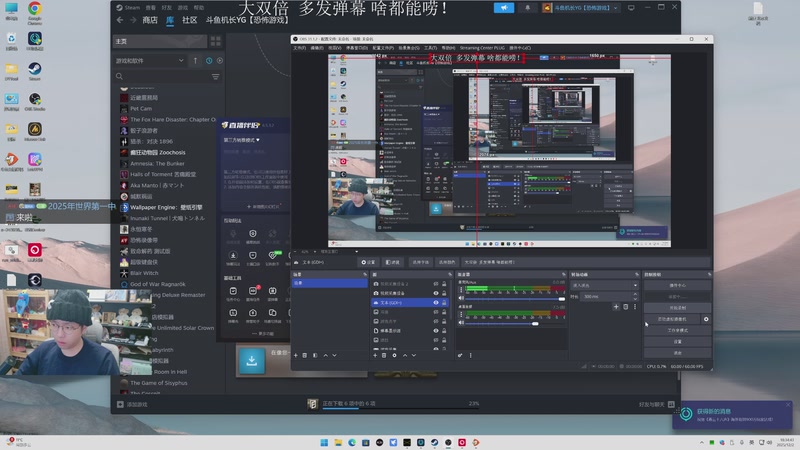Add a new source in OBS Sources panel
The image size is (800, 450).
pos(375,355)
